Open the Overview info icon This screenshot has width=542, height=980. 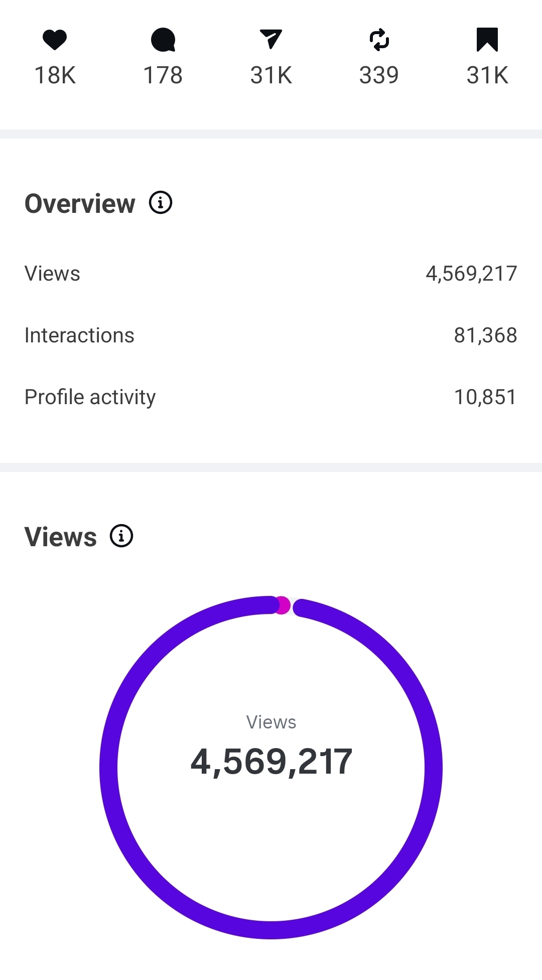(x=161, y=203)
